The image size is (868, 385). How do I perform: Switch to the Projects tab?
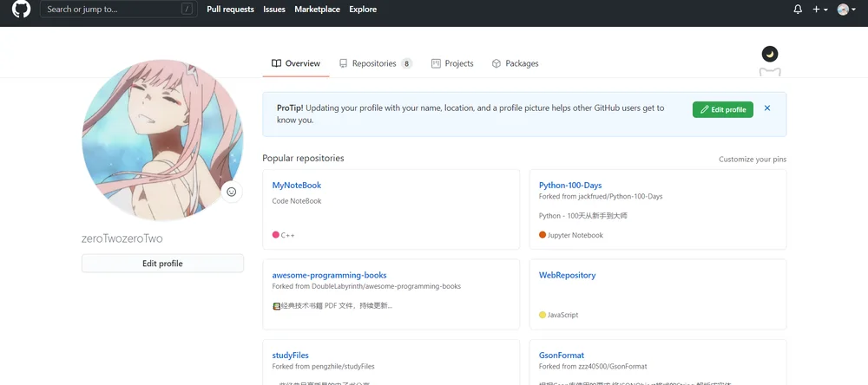tap(452, 63)
